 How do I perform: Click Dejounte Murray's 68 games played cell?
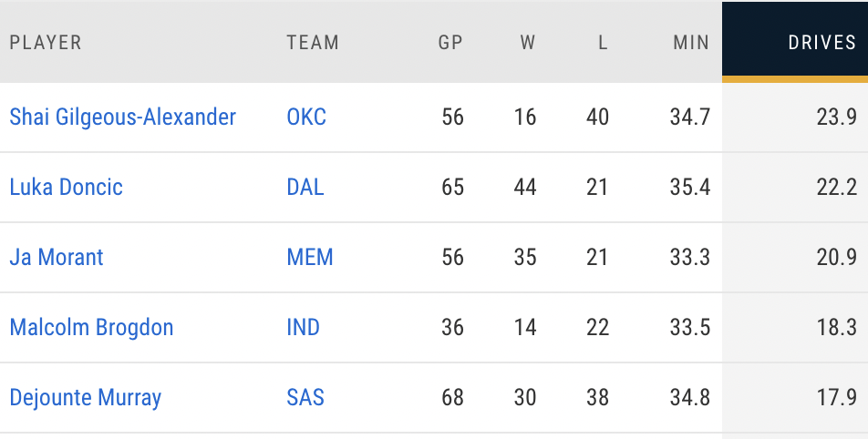(x=452, y=398)
